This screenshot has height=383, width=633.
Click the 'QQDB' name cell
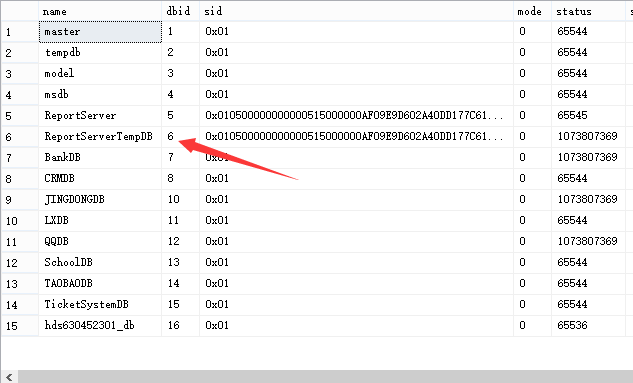click(x=100, y=241)
